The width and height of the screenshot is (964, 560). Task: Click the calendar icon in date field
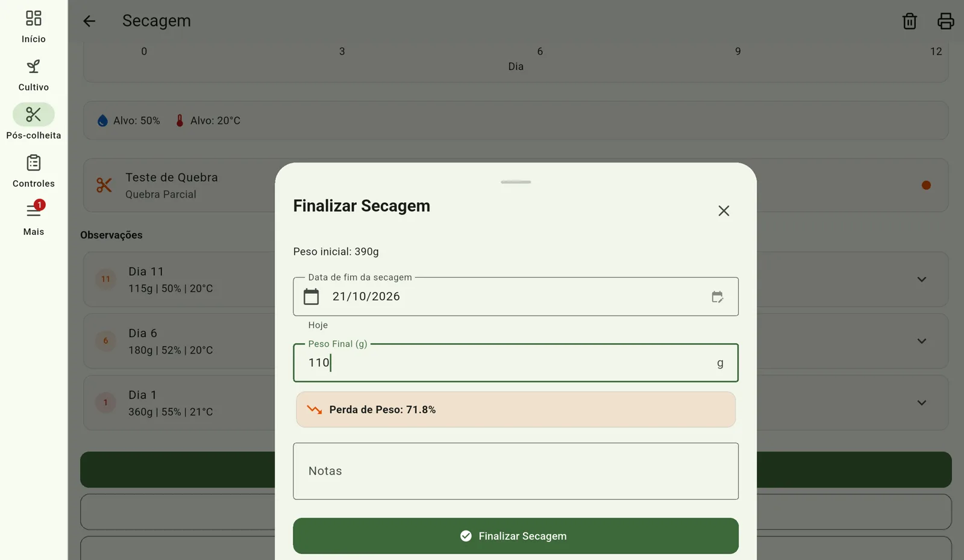click(x=311, y=297)
